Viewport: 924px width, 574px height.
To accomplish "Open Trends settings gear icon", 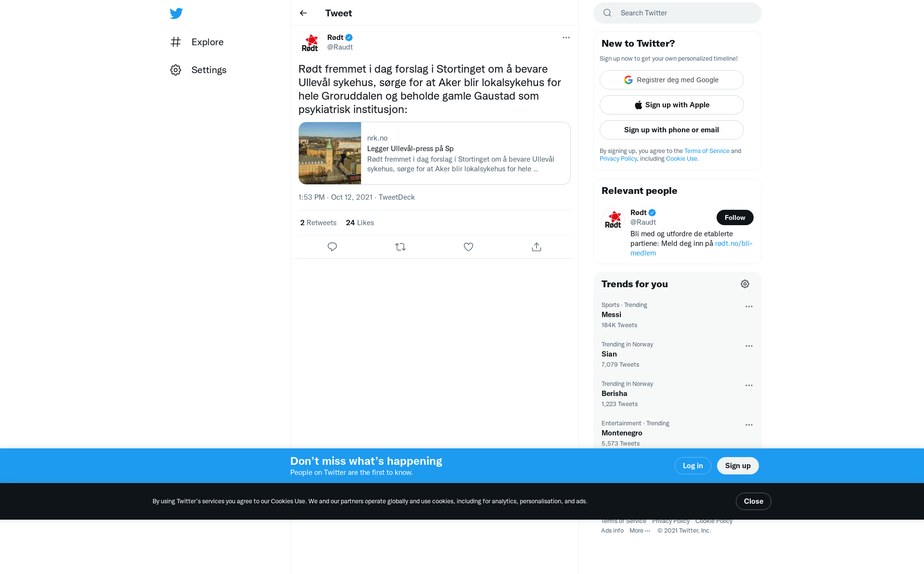I will (745, 284).
